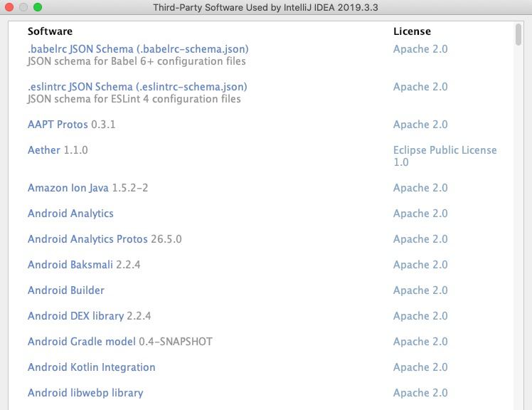Click the 1.5.2-2 version text

pos(130,188)
